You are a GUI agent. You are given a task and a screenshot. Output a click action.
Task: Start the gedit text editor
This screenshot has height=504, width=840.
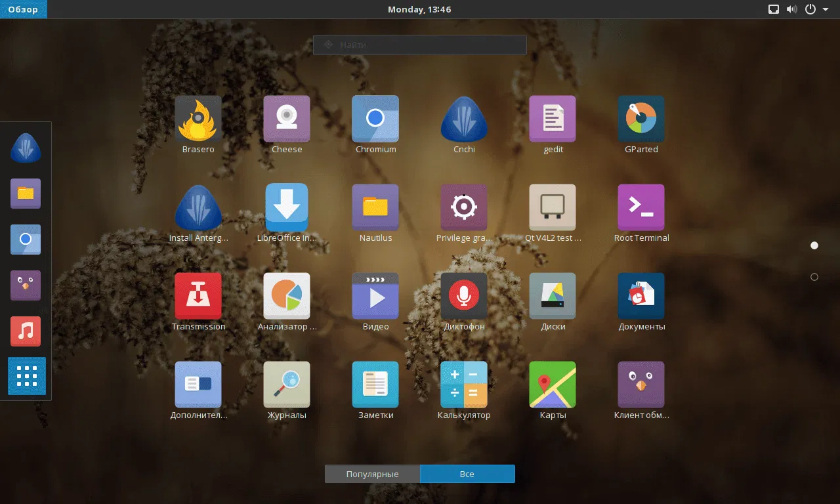pyautogui.click(x=553, y=119)
